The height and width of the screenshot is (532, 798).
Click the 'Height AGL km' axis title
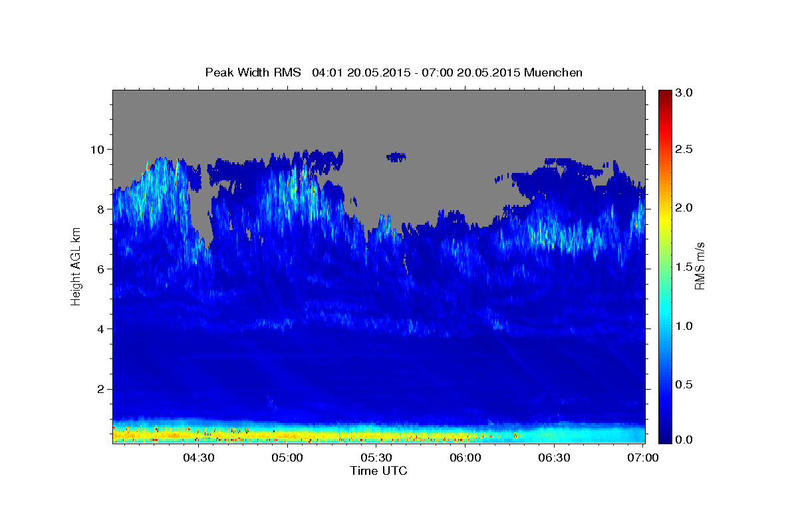tap(76, 266)
